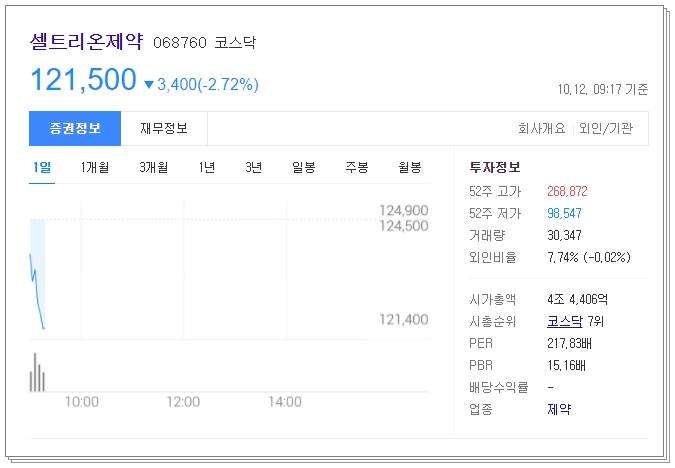Click the 52주 고가 value 268,872
Image resolution: width=675 pixels, height=468 pixels.
(567, 191)
